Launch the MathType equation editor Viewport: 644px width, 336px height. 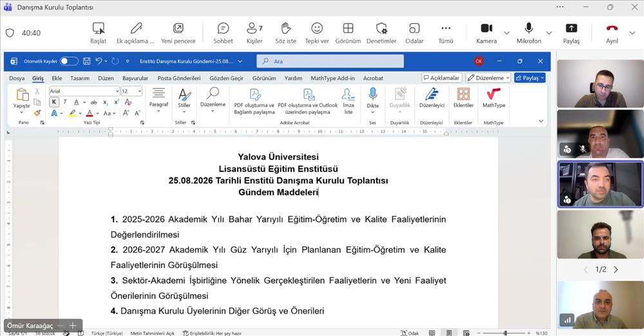[x=494, y=98]
